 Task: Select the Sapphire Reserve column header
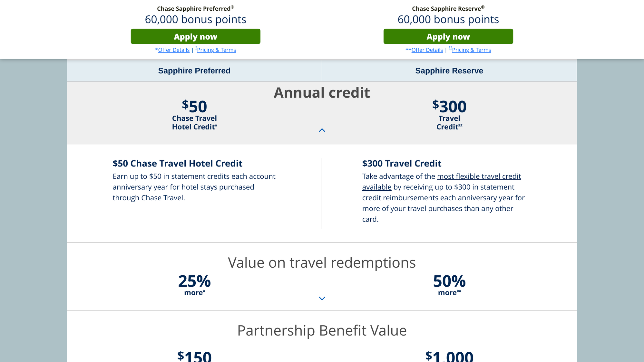pyautogui.click(x=449, y=71)
